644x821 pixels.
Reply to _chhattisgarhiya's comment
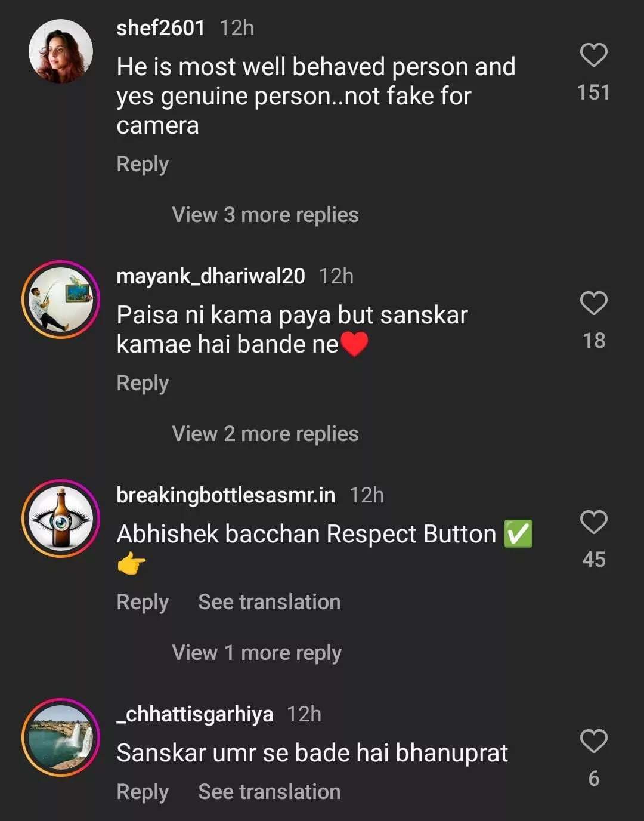point(143,792)
